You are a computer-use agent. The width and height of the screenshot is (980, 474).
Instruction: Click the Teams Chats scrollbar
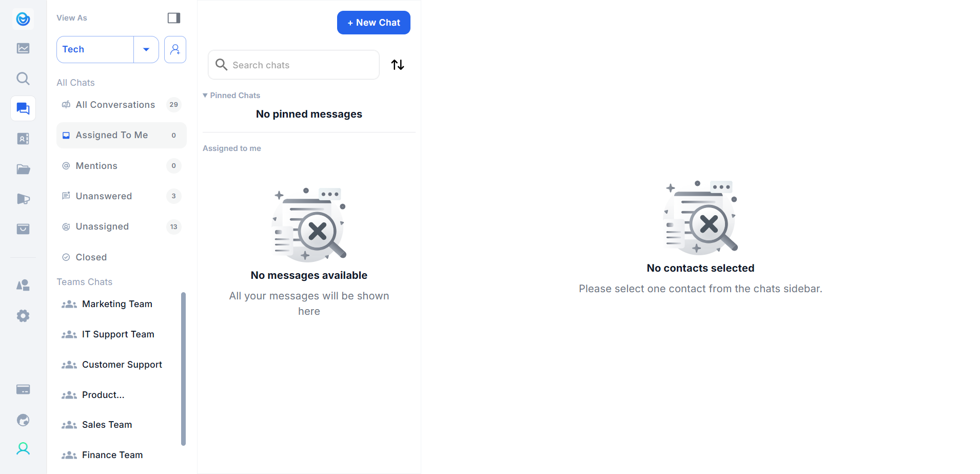point(183,369)
